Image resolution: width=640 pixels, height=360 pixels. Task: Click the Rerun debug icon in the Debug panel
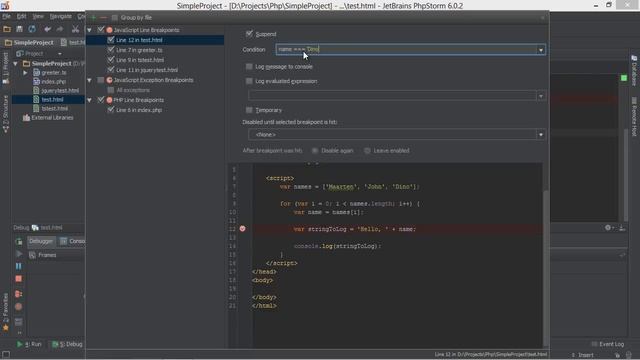pyautogui.click(x=18, y=242)
